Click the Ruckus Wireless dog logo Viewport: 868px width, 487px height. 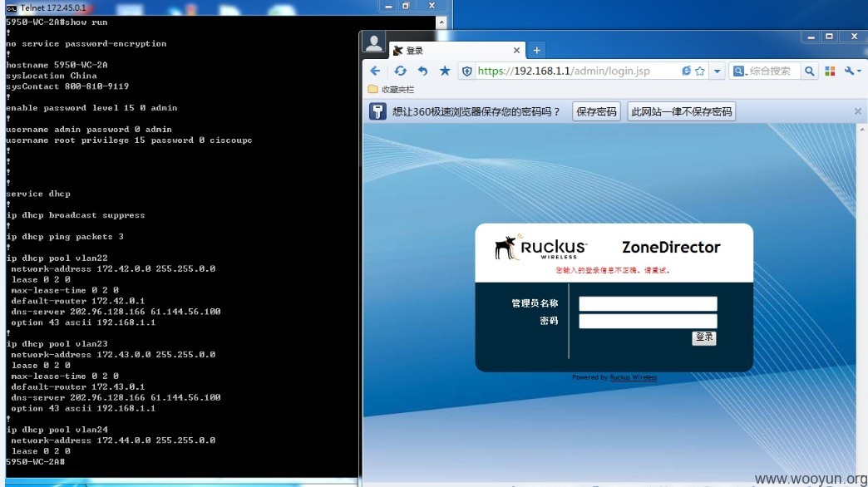(540, 247)
